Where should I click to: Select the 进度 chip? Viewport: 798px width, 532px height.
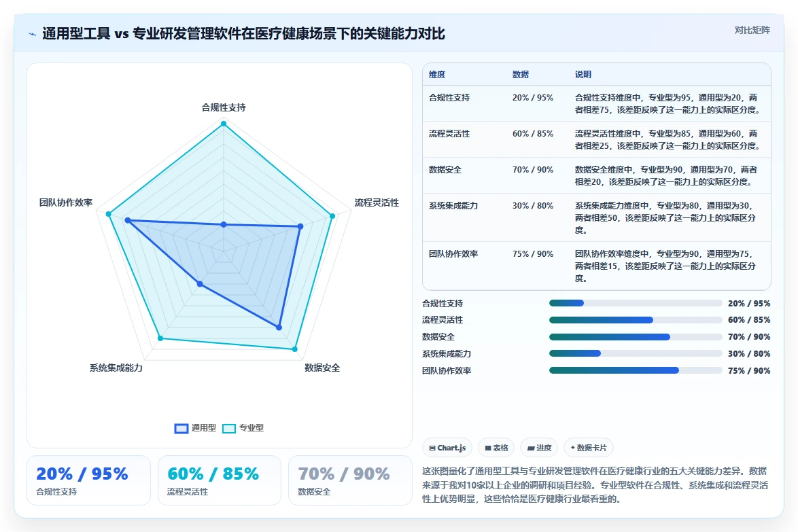point(539,448)
